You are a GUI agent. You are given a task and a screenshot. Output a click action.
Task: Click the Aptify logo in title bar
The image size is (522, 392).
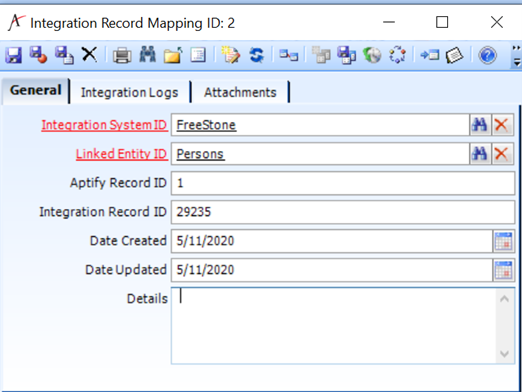coord(16,23)
